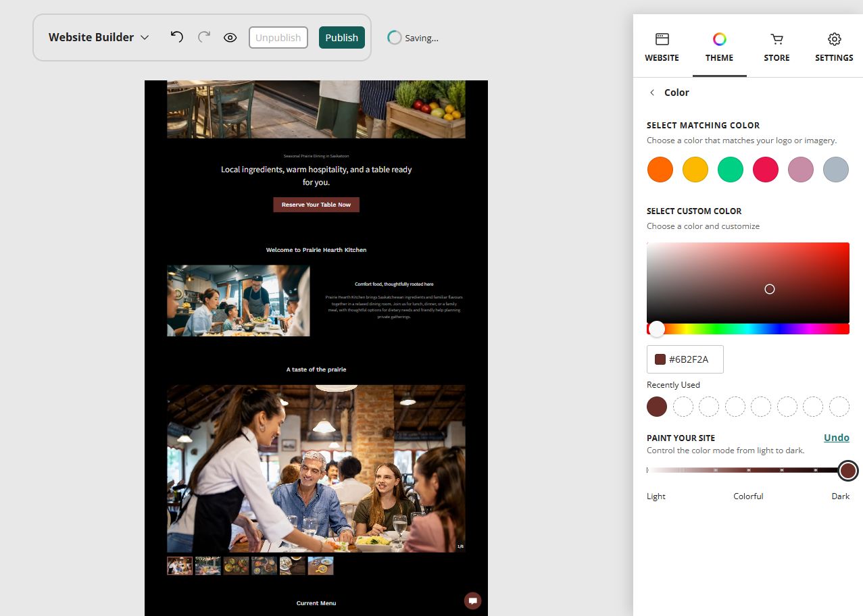This screenshot has height=616, width=863.
Task: Select the THEME tab
Action: pyautogui.click(x=720, y=47)
